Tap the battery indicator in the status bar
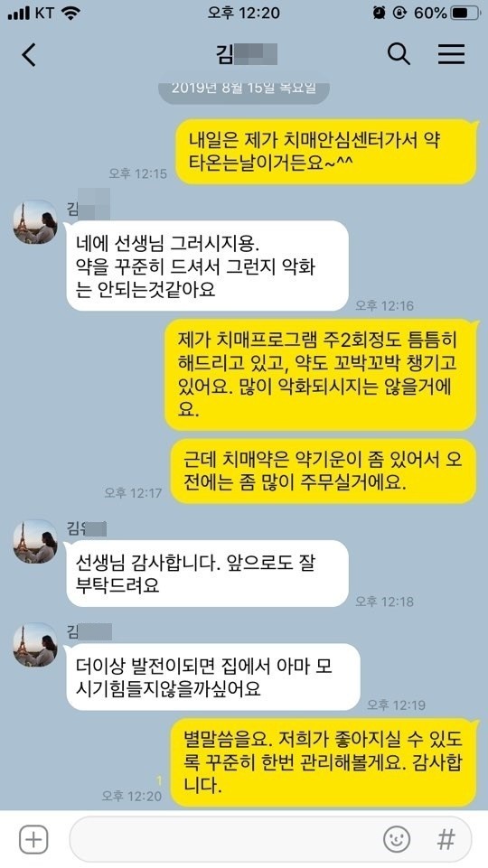The width and height of the screenshot is (488, 868). [x=465, y=13]
